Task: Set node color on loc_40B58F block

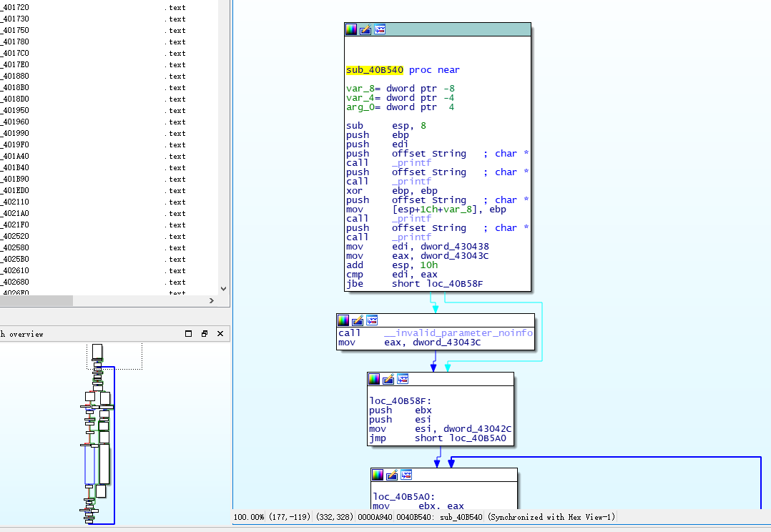Action: tap(374, 379)
